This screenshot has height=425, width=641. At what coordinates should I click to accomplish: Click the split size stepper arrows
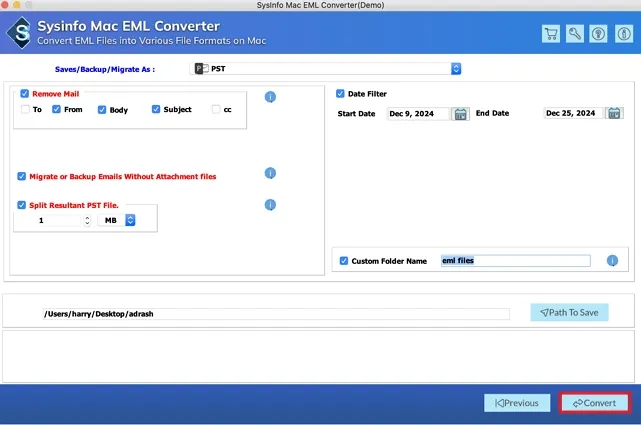pyautogui.click(x=87, y=220)
